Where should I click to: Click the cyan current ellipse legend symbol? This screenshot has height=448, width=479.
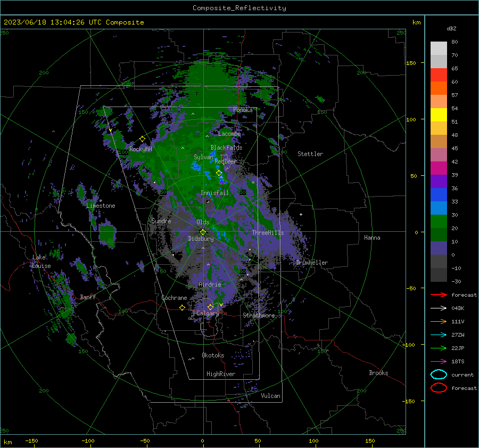click(x=439, y=374)
